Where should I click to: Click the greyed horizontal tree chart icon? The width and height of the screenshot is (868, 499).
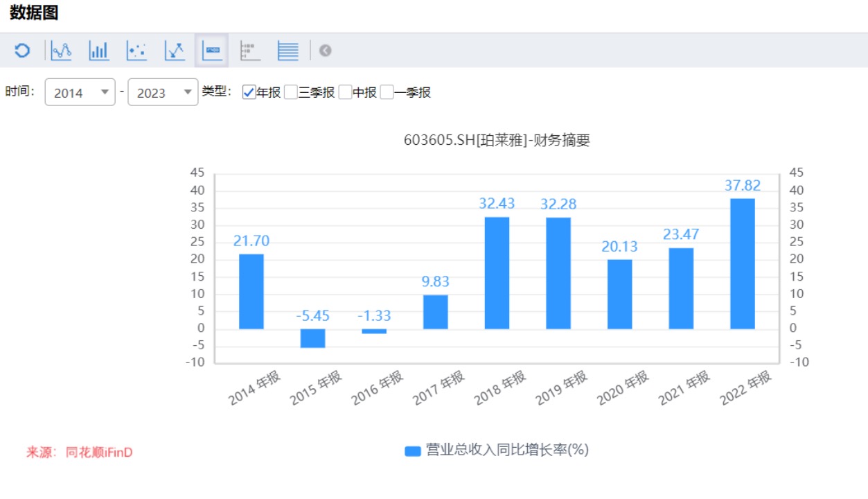(x=249, y=51)
